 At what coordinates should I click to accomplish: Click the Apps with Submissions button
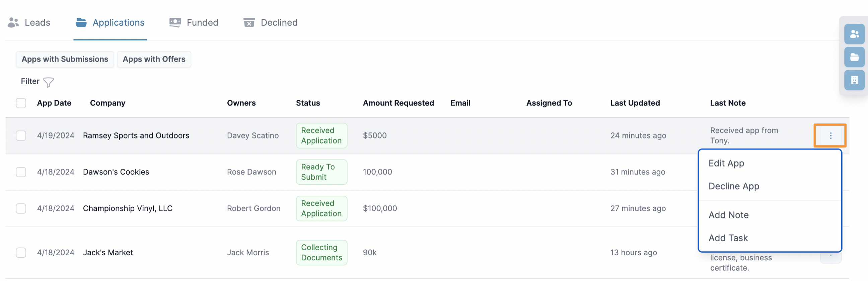[x=65, y=59]
